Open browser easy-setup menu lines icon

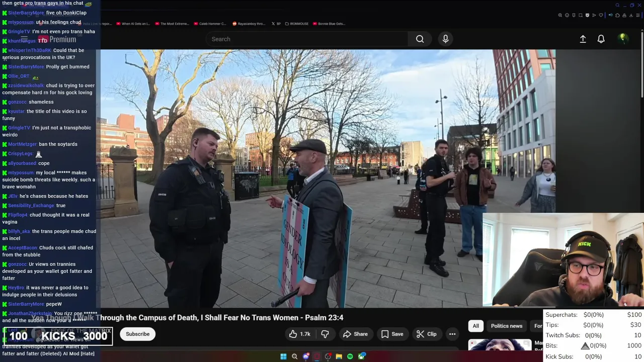click(638, 15)
